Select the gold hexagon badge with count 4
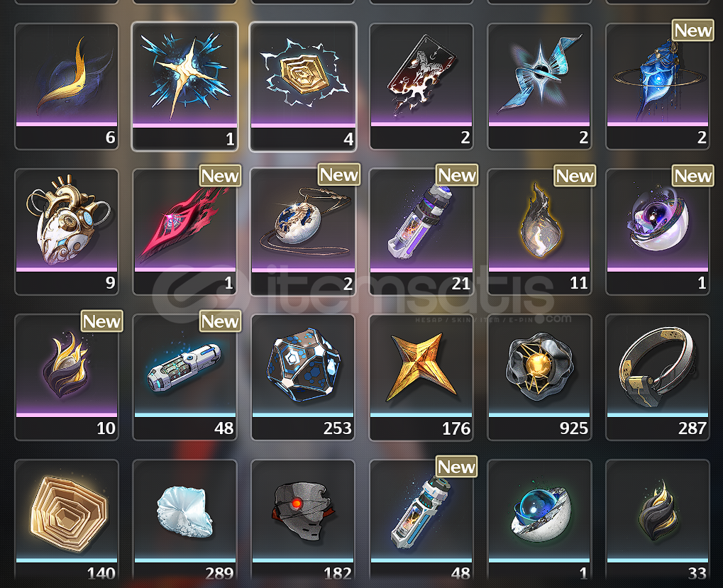The width and height of the screenshot is (723, 588). [303, 87]
